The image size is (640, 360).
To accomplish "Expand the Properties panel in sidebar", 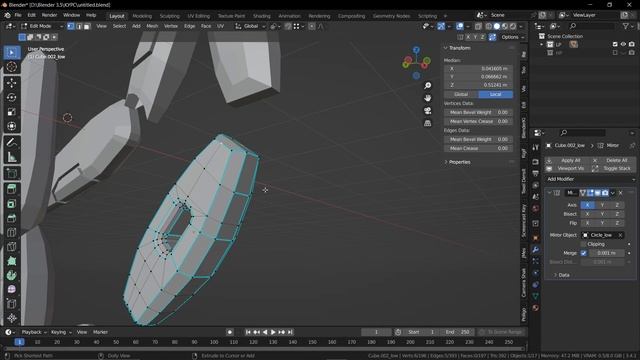I will (x=446, y=162).
